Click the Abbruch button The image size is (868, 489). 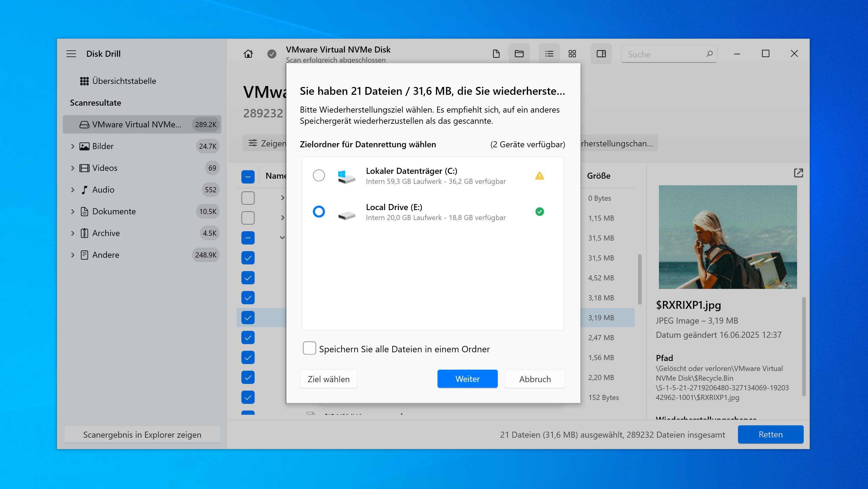(x=535, y=379)
